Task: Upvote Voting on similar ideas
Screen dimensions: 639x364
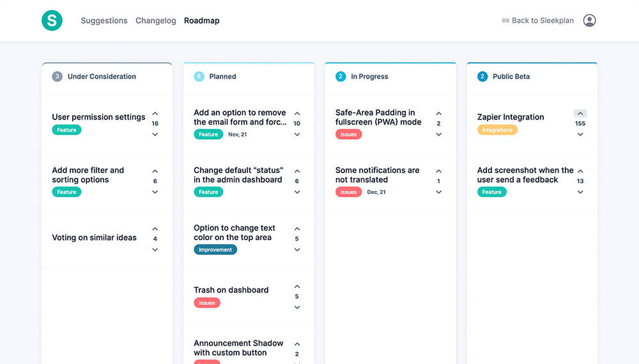Action: tap(155, 229)
